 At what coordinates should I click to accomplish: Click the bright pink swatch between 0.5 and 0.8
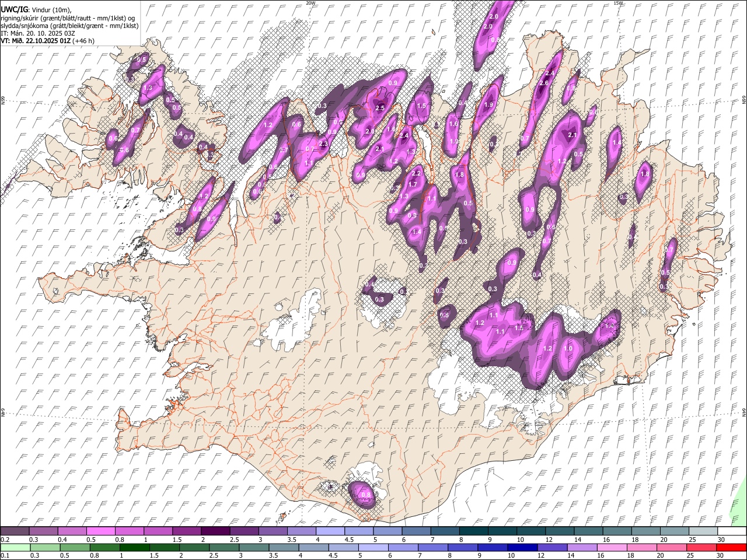(100, 531)
